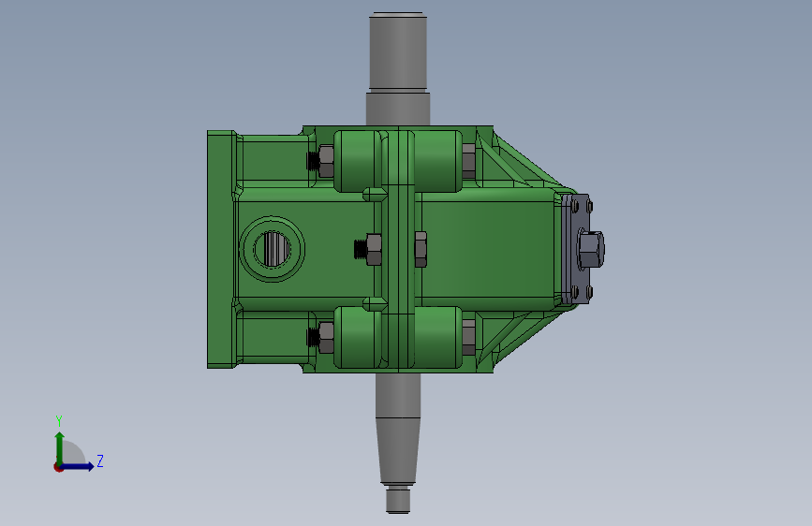Select the flat mounting flange at housing's left end

[x=221, y=249]
